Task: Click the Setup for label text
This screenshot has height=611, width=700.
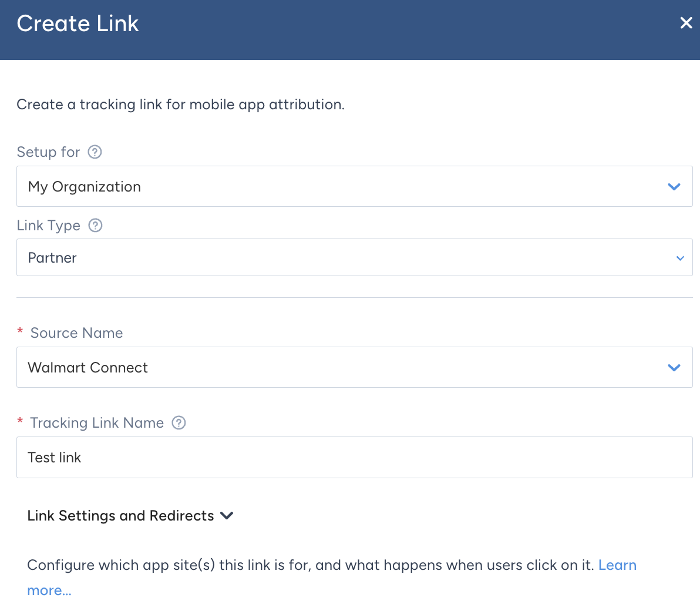Action: click(x=48, y=152)
